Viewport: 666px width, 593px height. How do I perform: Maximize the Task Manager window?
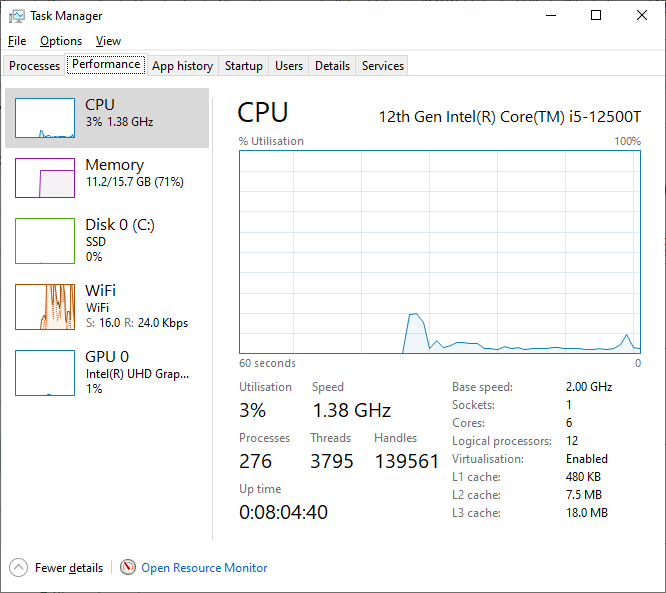[x=596, y=16]
